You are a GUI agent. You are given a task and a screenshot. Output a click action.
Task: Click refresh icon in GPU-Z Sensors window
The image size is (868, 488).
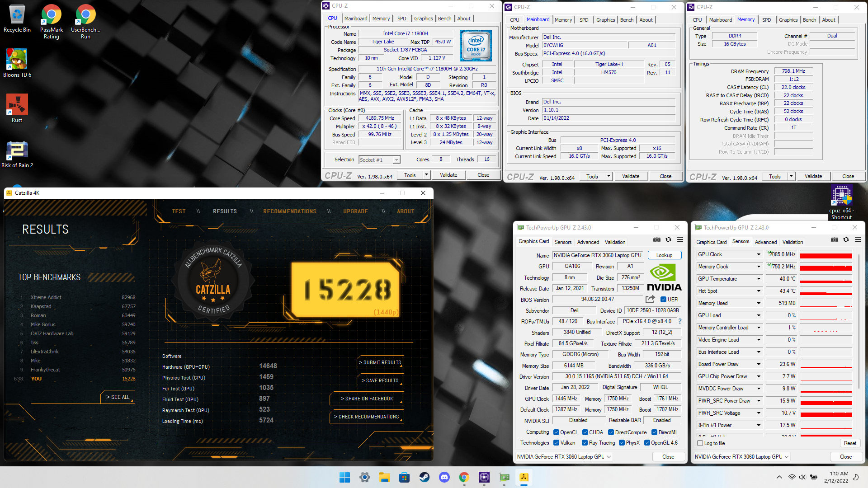[x=846, y=240]
